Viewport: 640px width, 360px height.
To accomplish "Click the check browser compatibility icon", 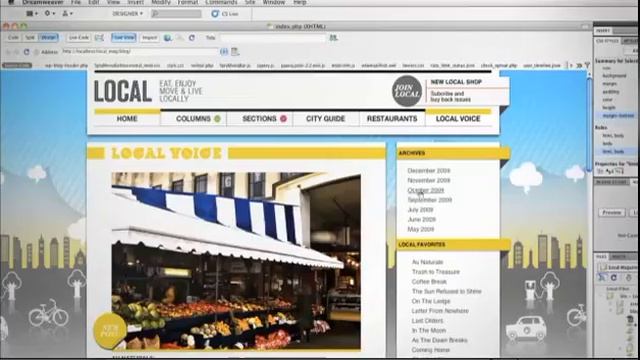I will coord(99,38).
